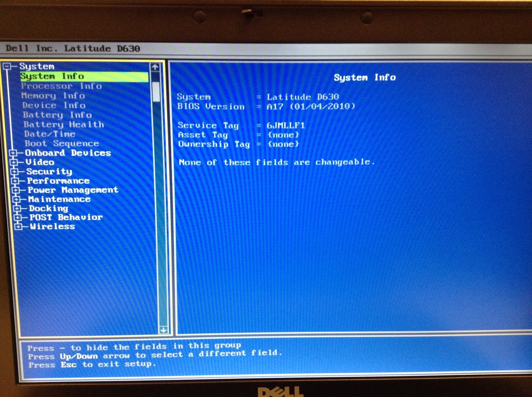Expand the POST Behavior group
This screenshot has height=397, width=532.
pyautogui.click(x=18, y=217)
